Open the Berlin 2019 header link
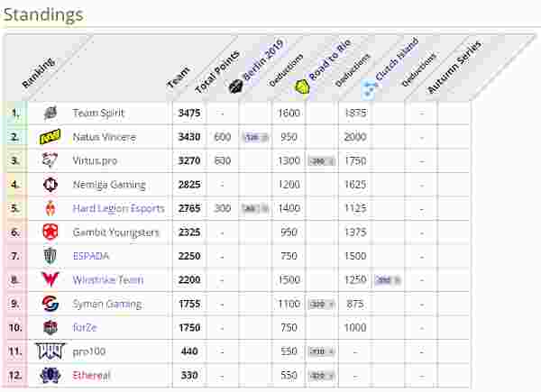The image size is (541, 392). tap(263, 59)
